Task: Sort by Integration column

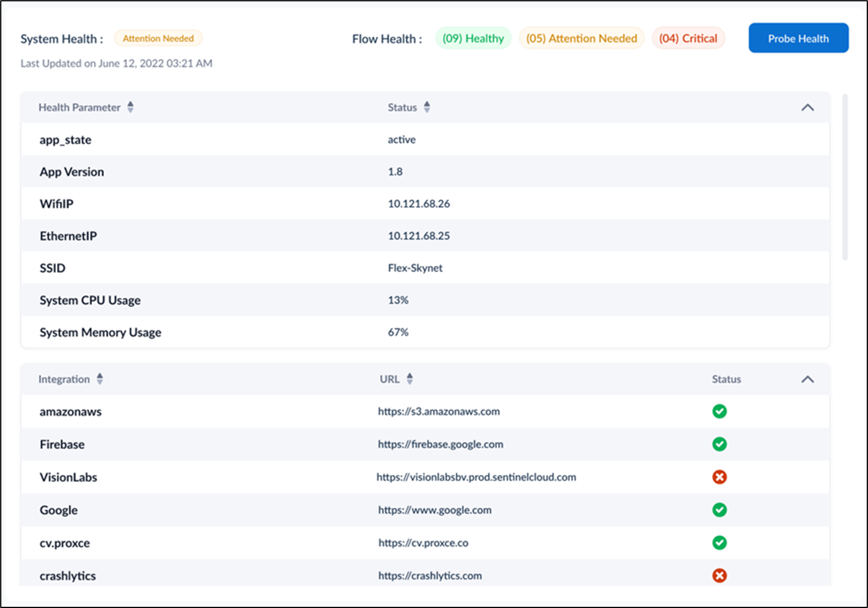Action: [x=100, y=379]
